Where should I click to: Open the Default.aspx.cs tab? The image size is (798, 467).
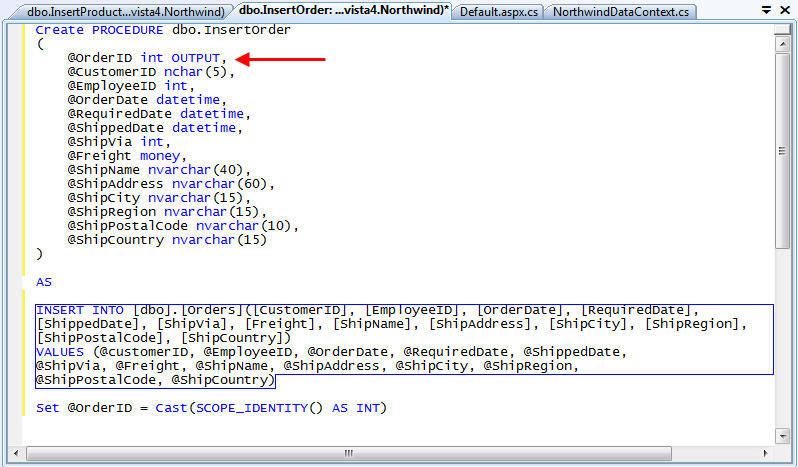(x=499, y=12)
